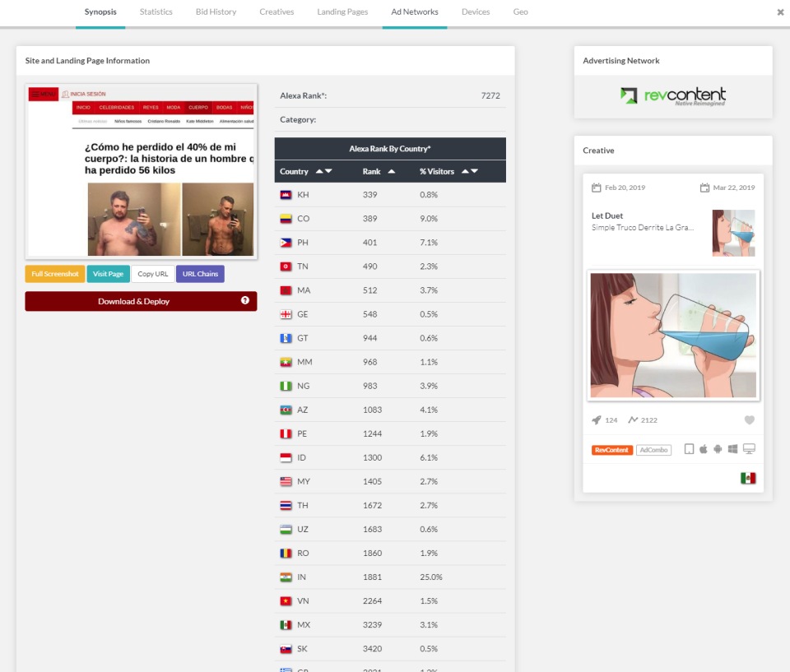Click the tablet device icon
This screenshot has height=672, width=790.
[x=690, y=448]
